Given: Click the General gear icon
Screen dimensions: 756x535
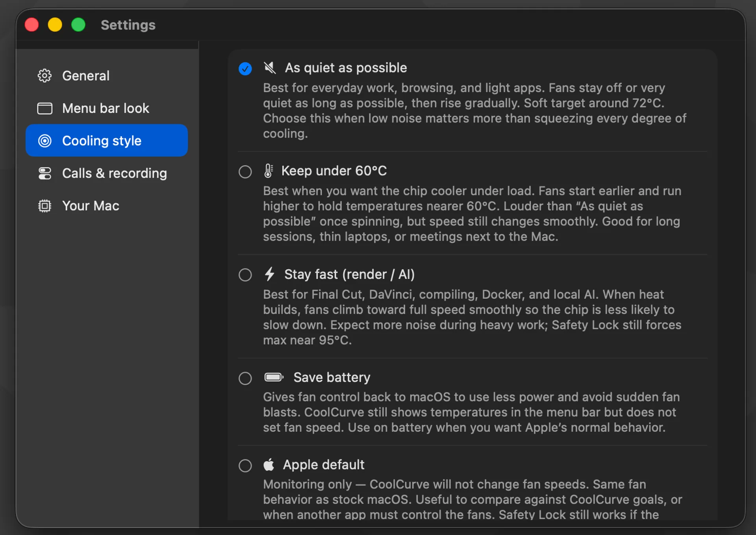Looking at the screenshot, I should [44, 76].
